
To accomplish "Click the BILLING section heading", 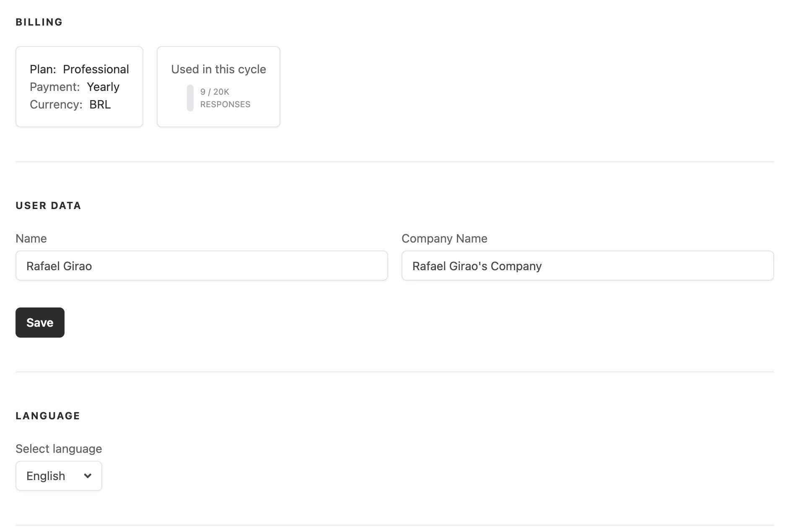I will [39, 22].
